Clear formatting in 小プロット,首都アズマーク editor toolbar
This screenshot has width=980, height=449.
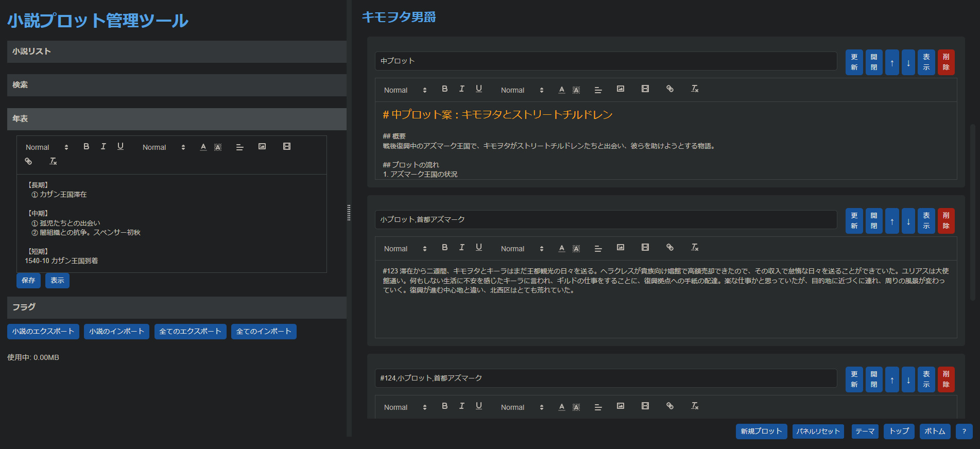coord(694,248)
